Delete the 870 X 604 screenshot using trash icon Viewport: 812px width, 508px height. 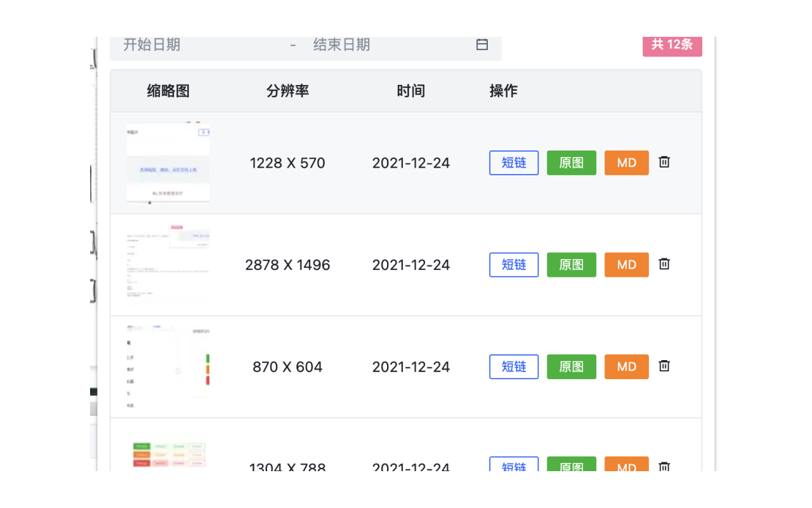click(x=664, y=366)
